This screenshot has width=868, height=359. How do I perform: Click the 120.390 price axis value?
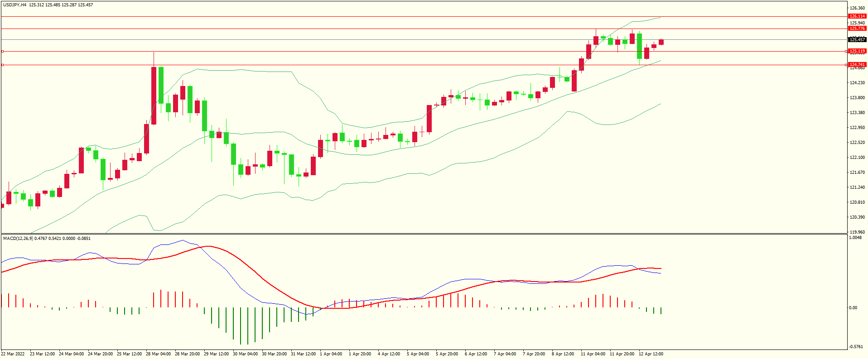click(x=857, y=217)
